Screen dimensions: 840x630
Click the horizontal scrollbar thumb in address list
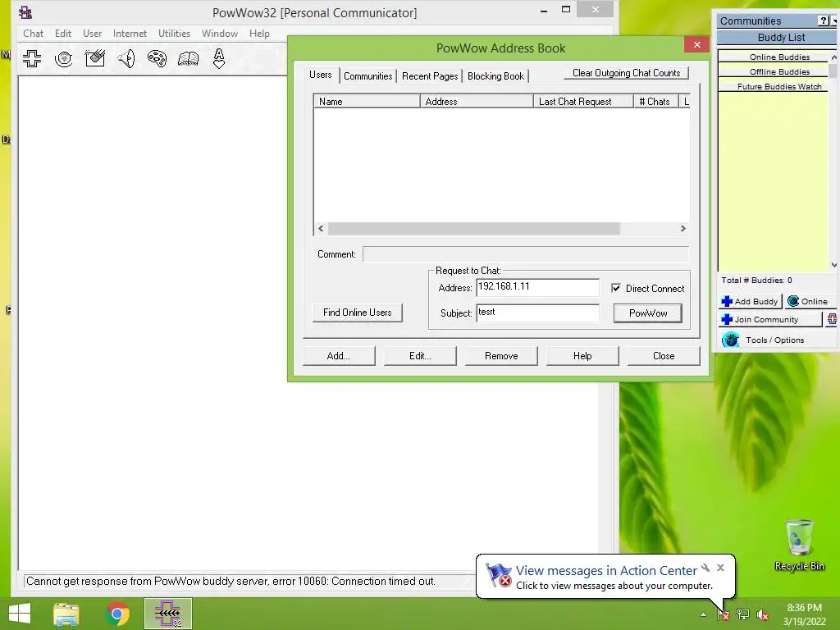click(474, 228)
